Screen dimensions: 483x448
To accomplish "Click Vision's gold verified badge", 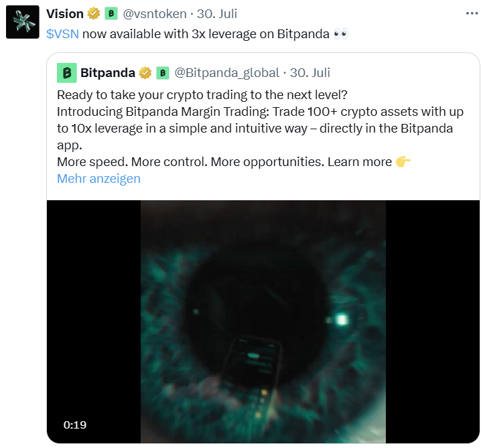I will [x=94, y=14].
